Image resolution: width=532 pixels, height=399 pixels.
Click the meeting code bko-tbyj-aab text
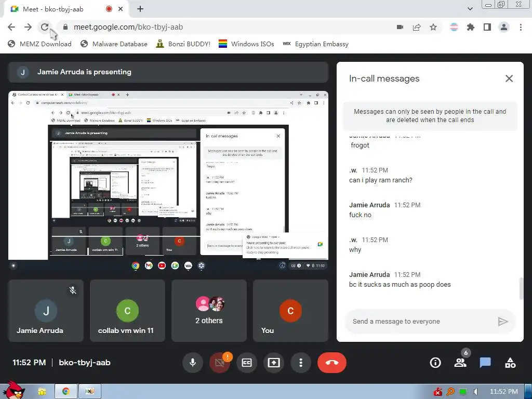(x=85, y=363)
